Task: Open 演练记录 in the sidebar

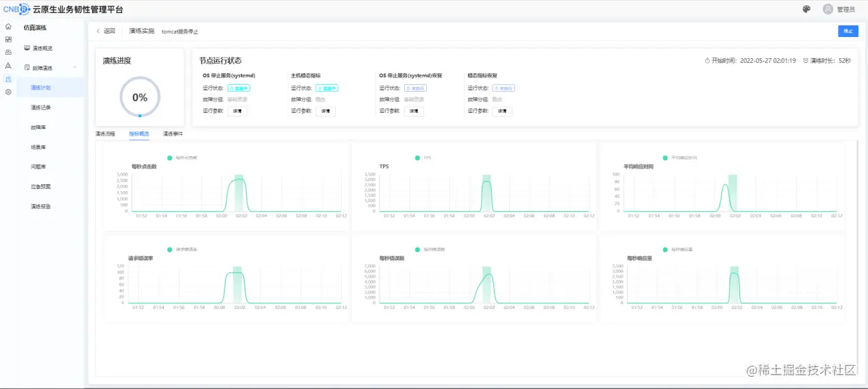Action: pos(41,108)
